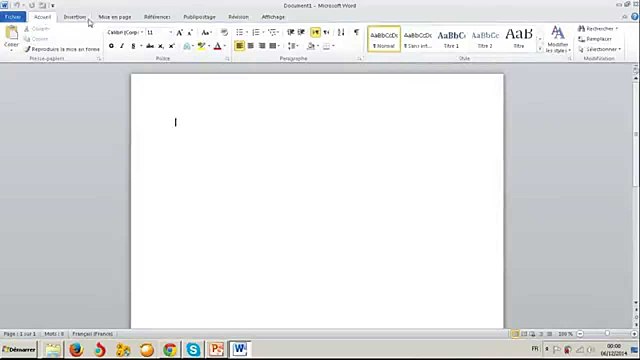Open the font name dropdown (Calibri)

click(142, 32)
